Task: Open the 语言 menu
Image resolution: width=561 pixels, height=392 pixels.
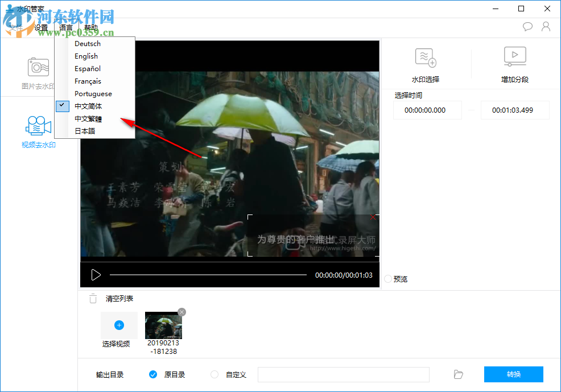Action: pos(66,27)
